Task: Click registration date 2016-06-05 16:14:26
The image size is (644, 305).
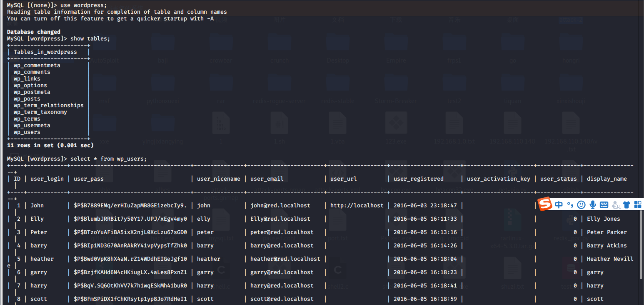Action: pyautogui.click(x=425, y=245)
